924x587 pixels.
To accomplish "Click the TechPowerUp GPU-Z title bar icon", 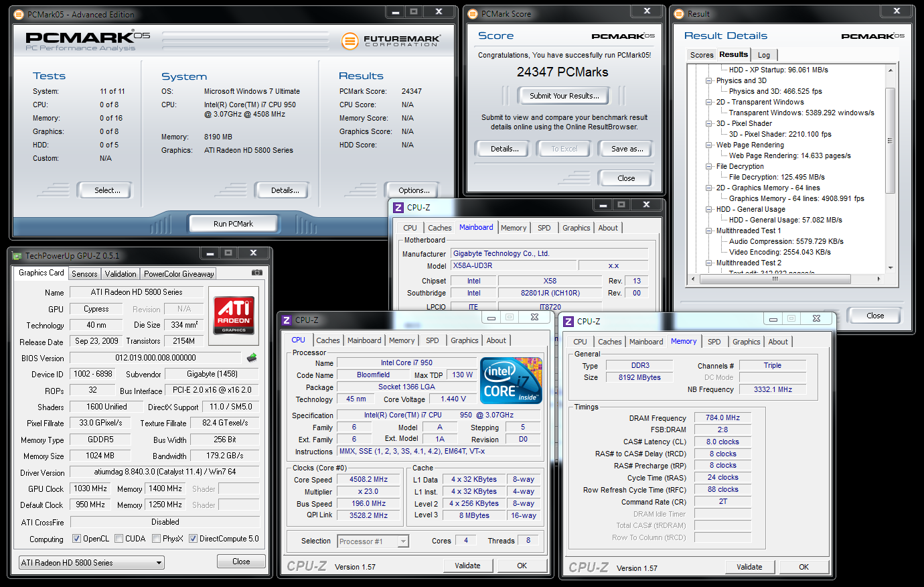I will [17, 255].
